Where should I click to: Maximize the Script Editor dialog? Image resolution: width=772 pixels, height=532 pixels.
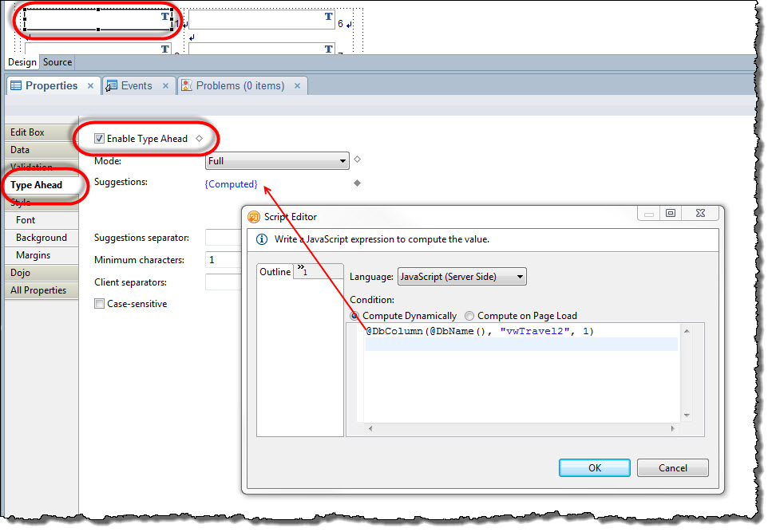coord(671,213)
